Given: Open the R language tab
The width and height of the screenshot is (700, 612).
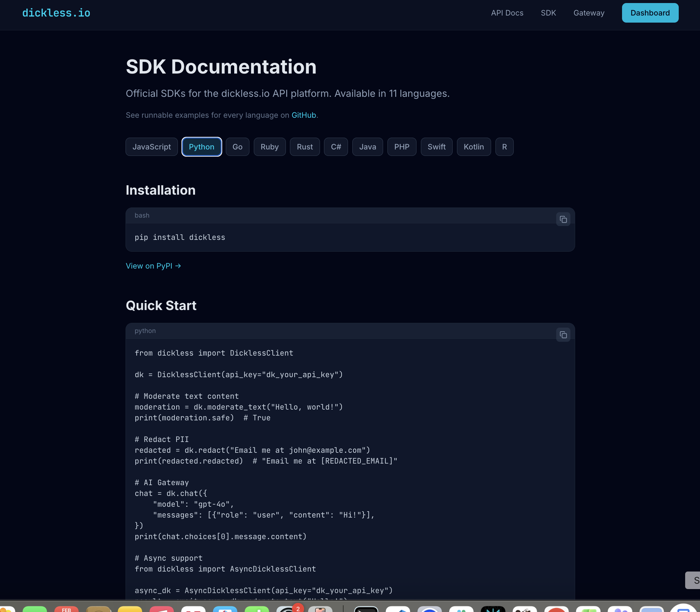Looking at the screenshot, I should pyautogui.click(x=504, y=146).
